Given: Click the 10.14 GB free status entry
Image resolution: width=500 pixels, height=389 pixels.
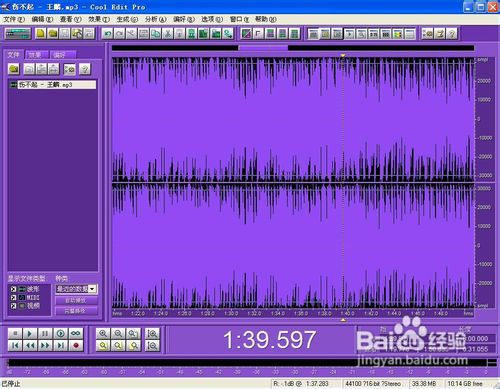Looking at the screenshot, I should 465,384.
